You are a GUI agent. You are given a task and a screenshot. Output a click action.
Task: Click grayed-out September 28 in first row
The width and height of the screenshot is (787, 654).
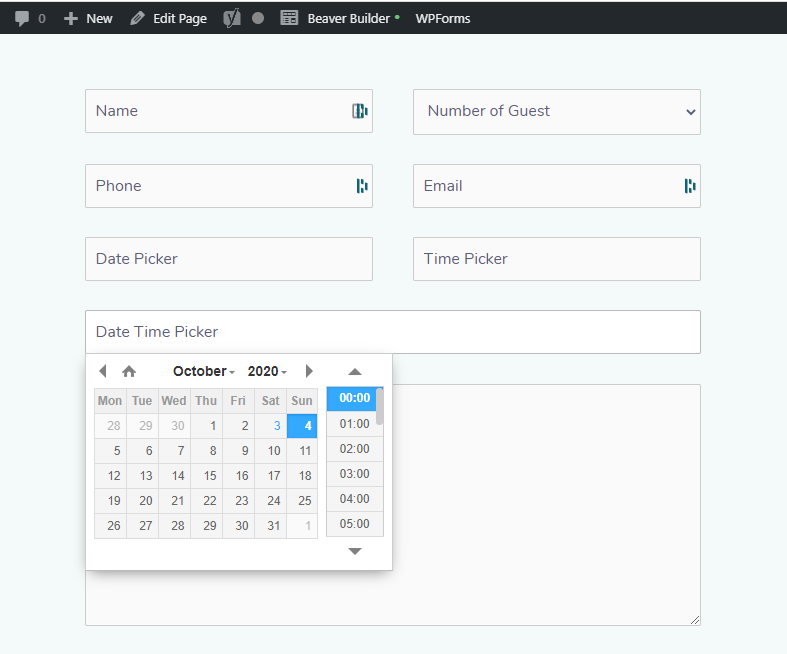point(110,426)
